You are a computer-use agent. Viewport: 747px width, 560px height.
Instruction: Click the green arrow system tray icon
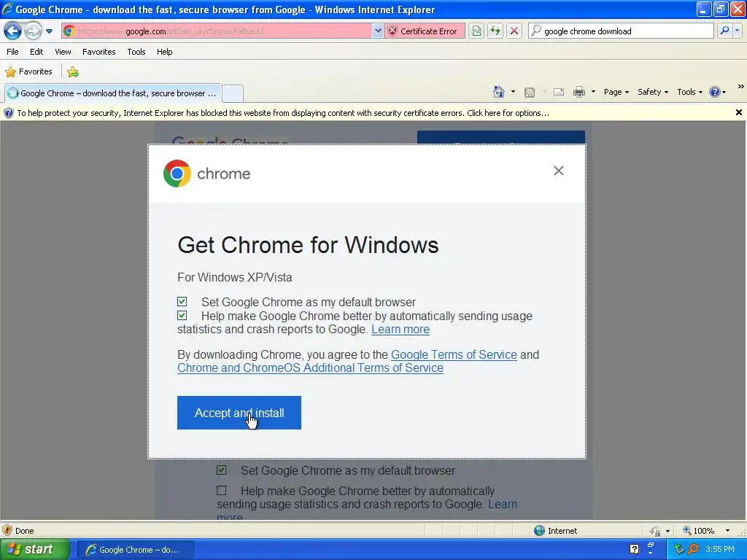[679, 549]
